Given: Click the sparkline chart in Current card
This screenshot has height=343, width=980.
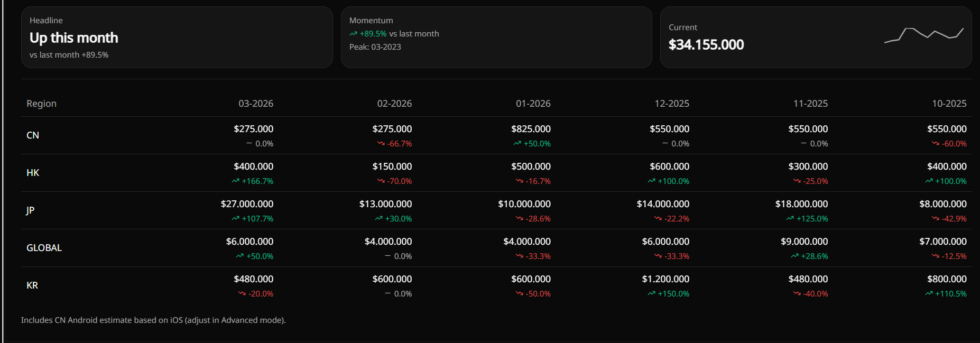Looking at the screenshot, I should point(924,35).
